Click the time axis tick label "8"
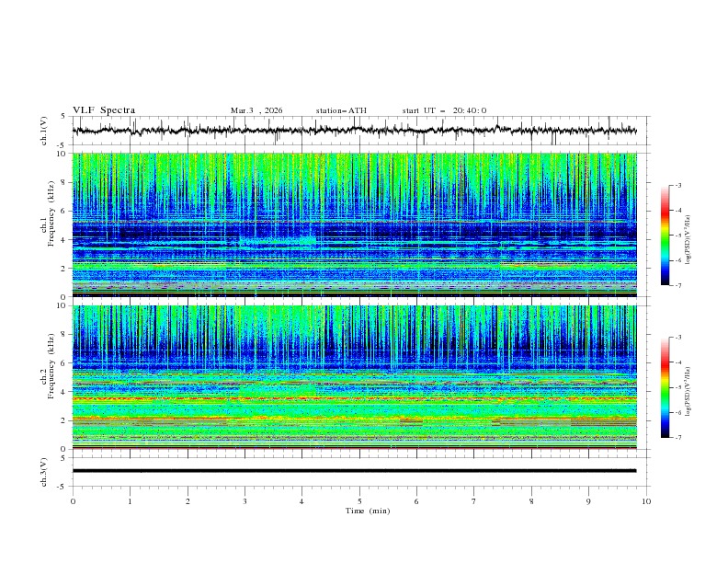Viewport: 728px width, 563px height. (531, 501)
